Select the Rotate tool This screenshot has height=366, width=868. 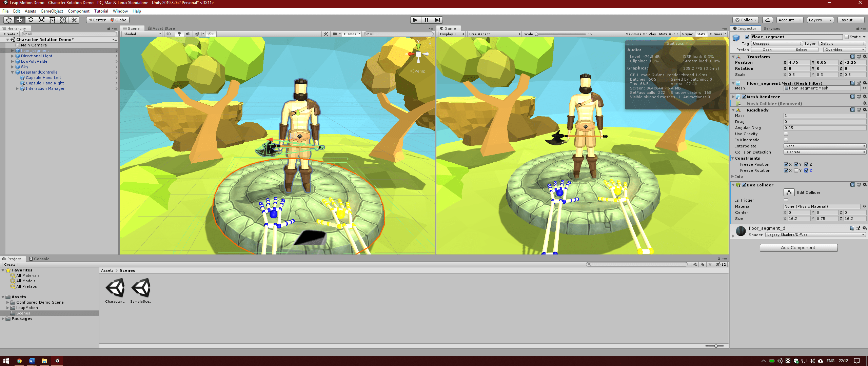tap(31, 20)
